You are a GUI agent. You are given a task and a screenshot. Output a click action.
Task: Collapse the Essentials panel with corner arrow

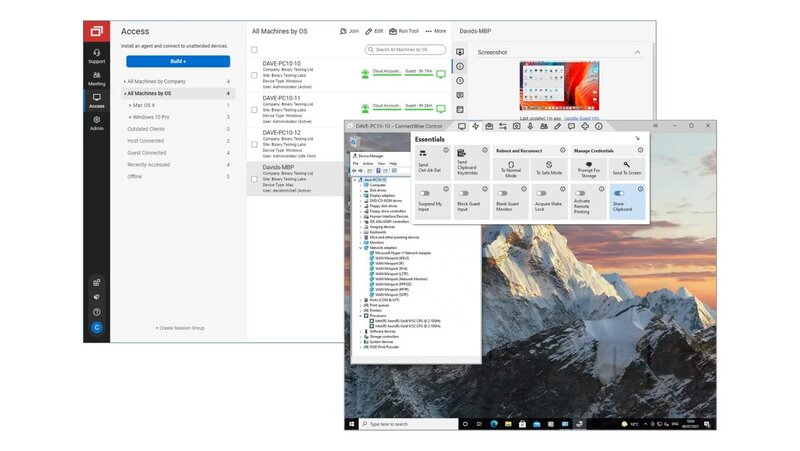click(637, 139)
